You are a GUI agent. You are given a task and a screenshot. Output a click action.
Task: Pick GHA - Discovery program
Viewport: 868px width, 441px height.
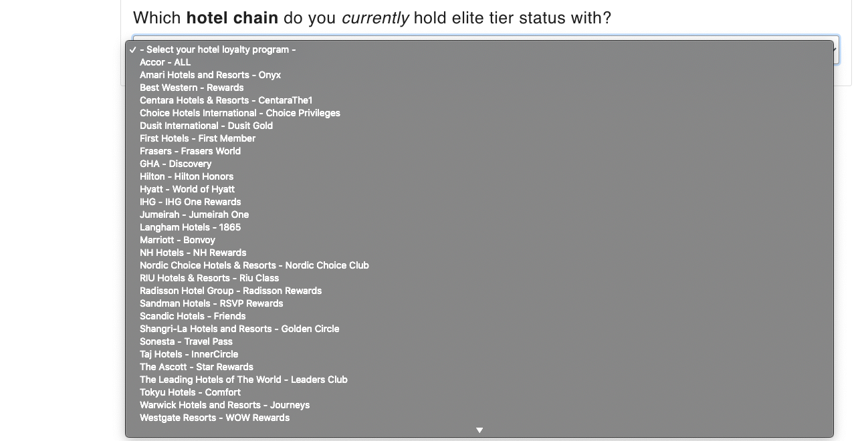479,164
